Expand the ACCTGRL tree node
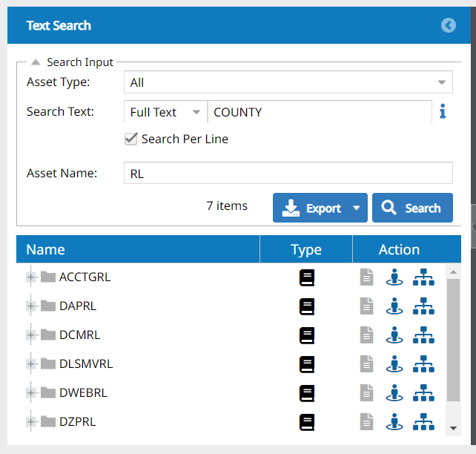 pos(30,277)
